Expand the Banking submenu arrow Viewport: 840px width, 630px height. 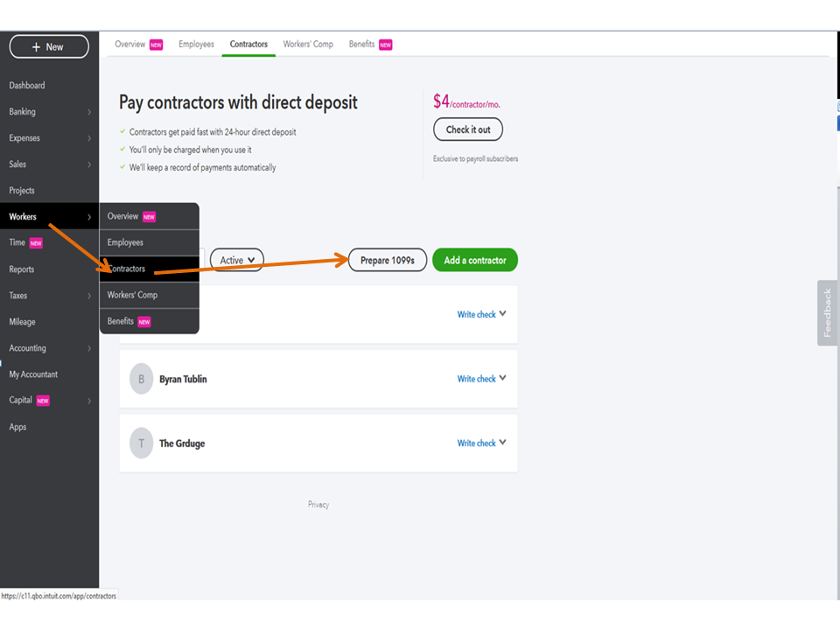coord(89,112)
